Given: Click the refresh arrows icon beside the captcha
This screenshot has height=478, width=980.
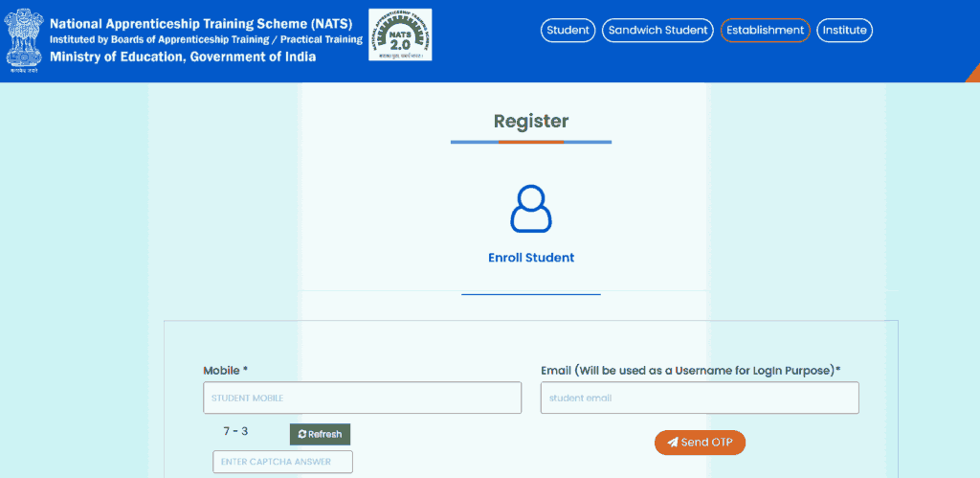Looking at the screenshot, I should click(302, 435).
